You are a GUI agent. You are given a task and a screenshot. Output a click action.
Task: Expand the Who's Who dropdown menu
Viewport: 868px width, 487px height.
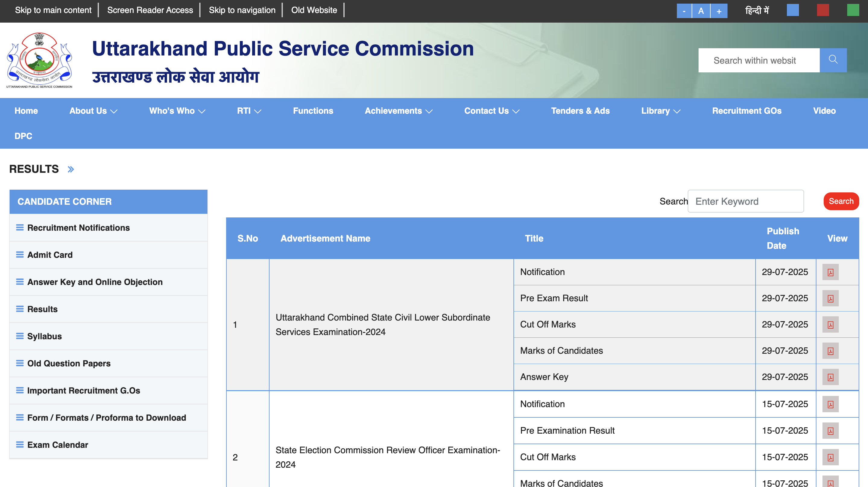[x=177, y=111]
